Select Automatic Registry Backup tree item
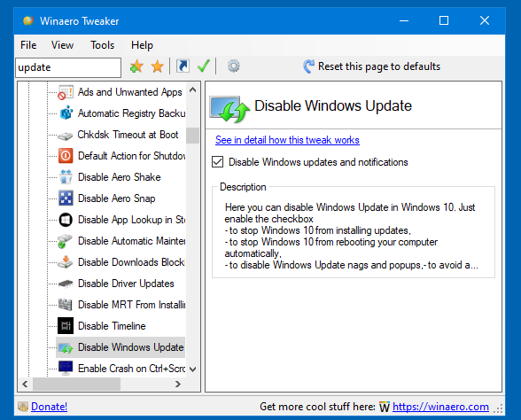 131,113
